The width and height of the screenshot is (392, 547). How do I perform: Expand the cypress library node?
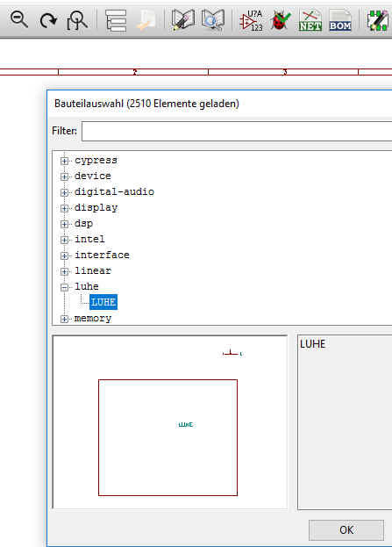(64, 161)
